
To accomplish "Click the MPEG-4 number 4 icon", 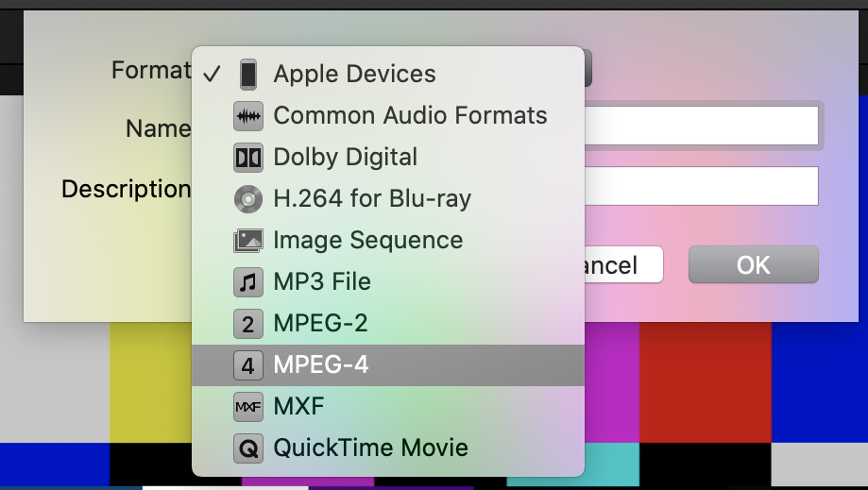I will point(247,365).
